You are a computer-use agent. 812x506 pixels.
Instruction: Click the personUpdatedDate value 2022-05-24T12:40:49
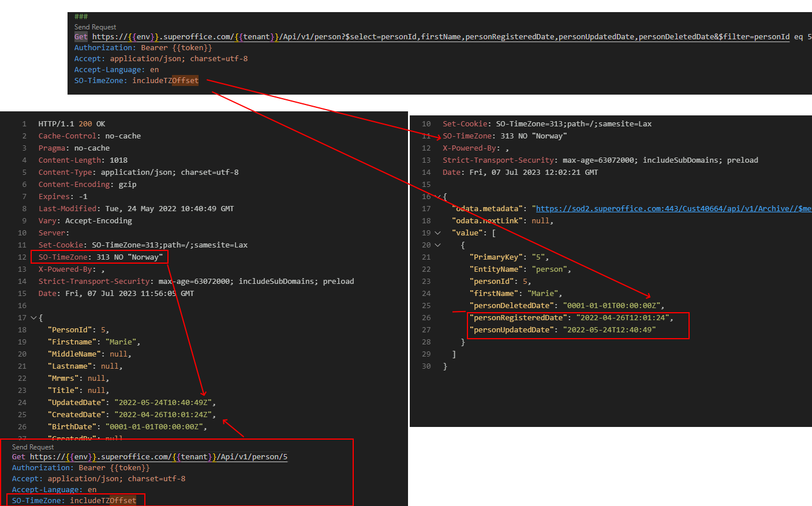click(x=609, y=330)
